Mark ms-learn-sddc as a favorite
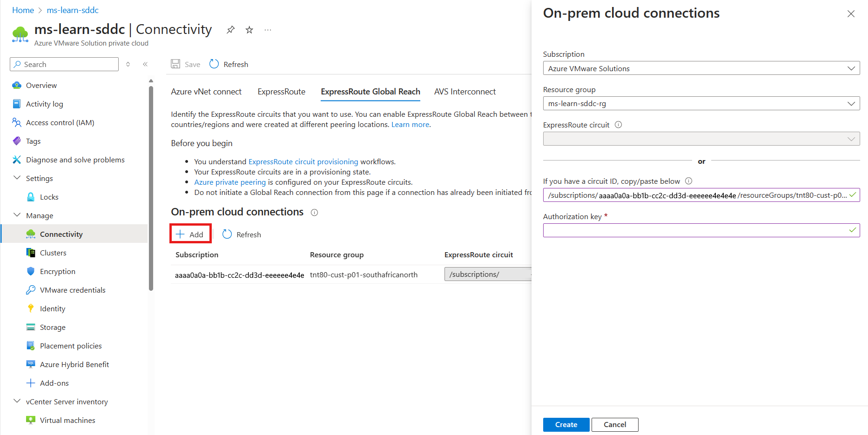The width and height of the screenshot is (868, 435). [249, 30]
